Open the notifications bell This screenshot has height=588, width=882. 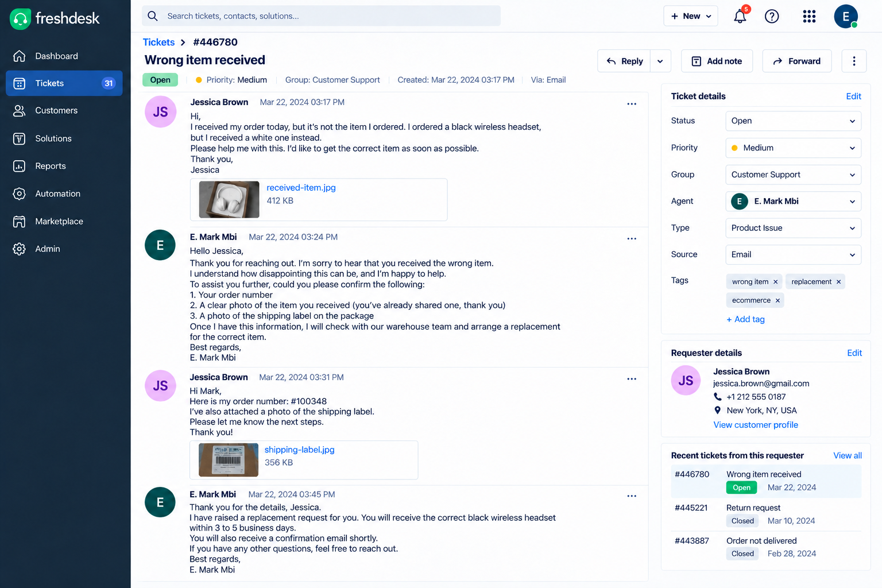740,16
